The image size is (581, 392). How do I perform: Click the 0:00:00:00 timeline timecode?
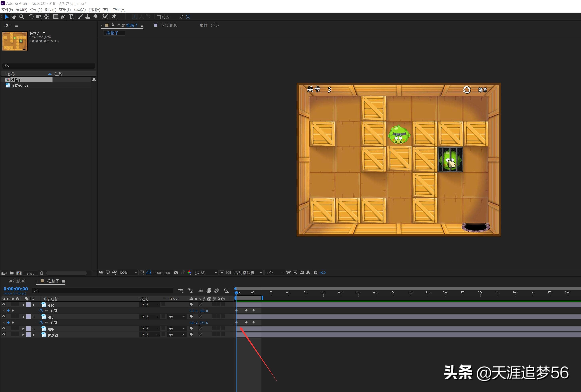coord(16,289)
